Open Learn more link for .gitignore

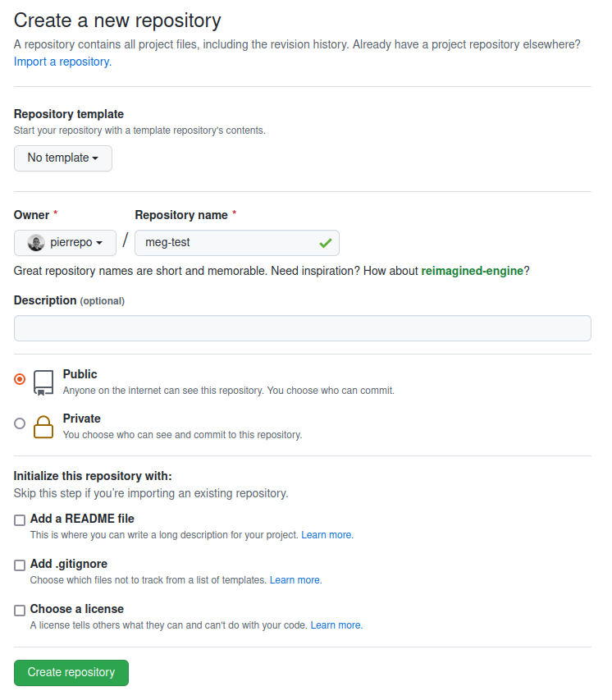[x=295, y=580]
